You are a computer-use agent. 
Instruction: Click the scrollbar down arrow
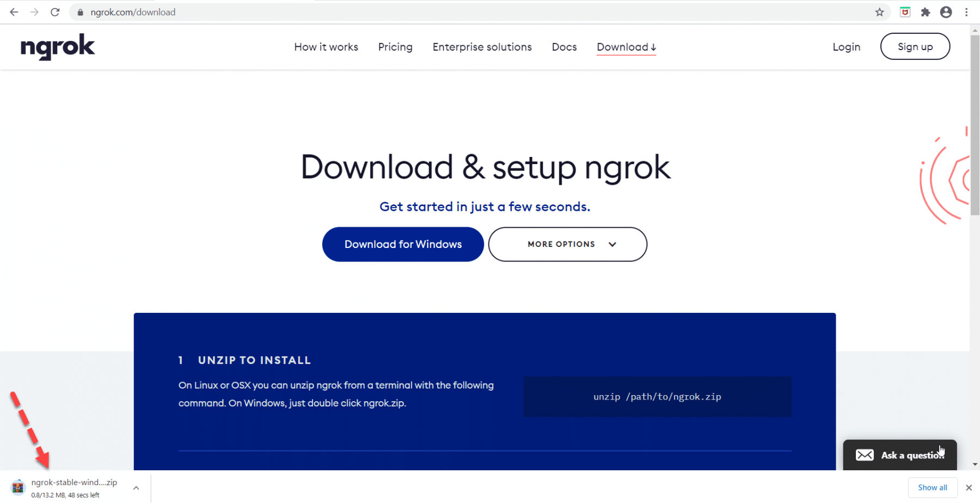pos(975,465)
